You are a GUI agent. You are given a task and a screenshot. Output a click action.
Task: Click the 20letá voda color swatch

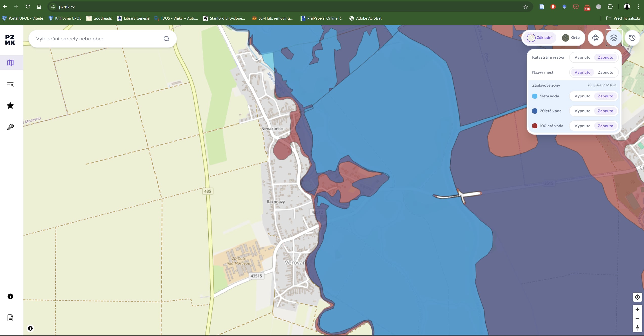pos(535,111)
